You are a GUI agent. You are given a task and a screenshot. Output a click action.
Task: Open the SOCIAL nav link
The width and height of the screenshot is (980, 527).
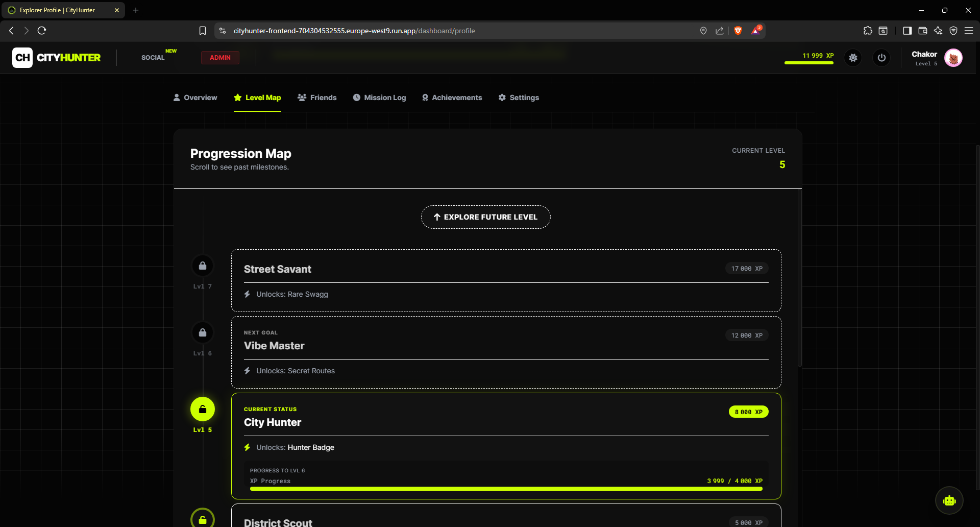click(153, 58)
